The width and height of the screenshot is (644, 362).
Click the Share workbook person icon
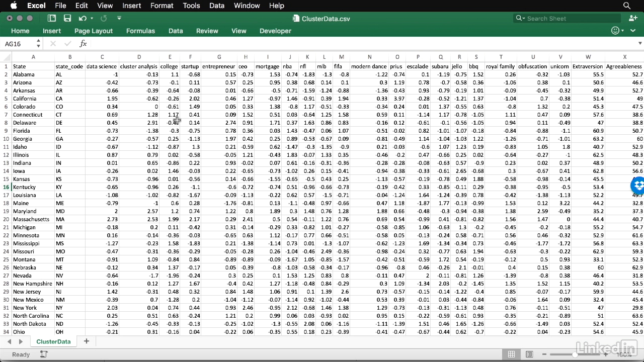coord(633,18)
